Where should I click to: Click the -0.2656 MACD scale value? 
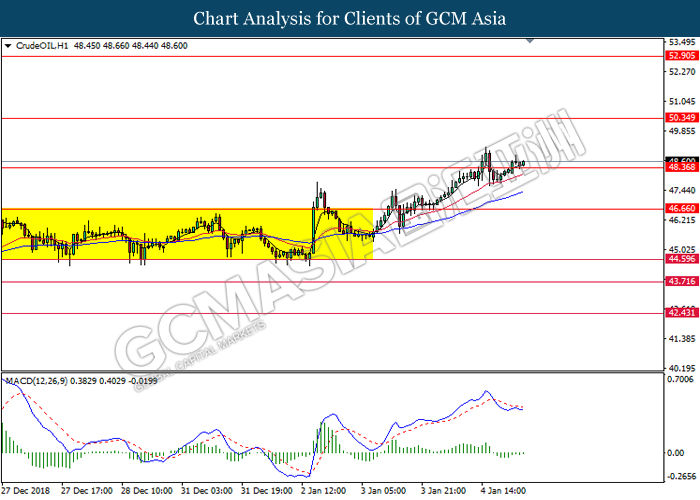click(681, 477)
